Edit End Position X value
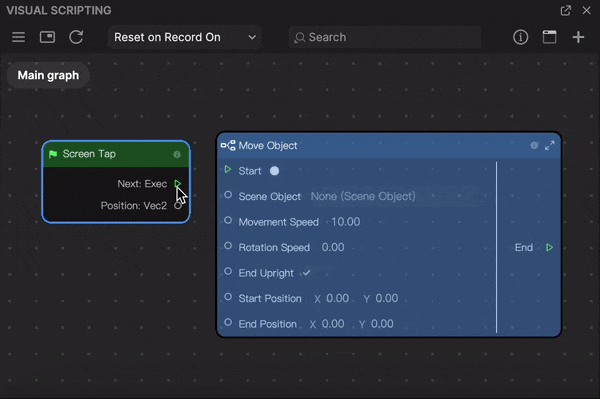600x399 pixels. [x=333, y=324]
